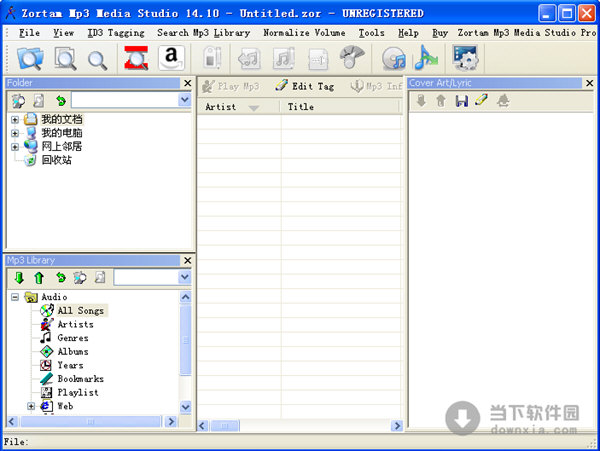Click the blue note converter icon
The height and width of the screenshot is (451, 600).
[426, 58]
